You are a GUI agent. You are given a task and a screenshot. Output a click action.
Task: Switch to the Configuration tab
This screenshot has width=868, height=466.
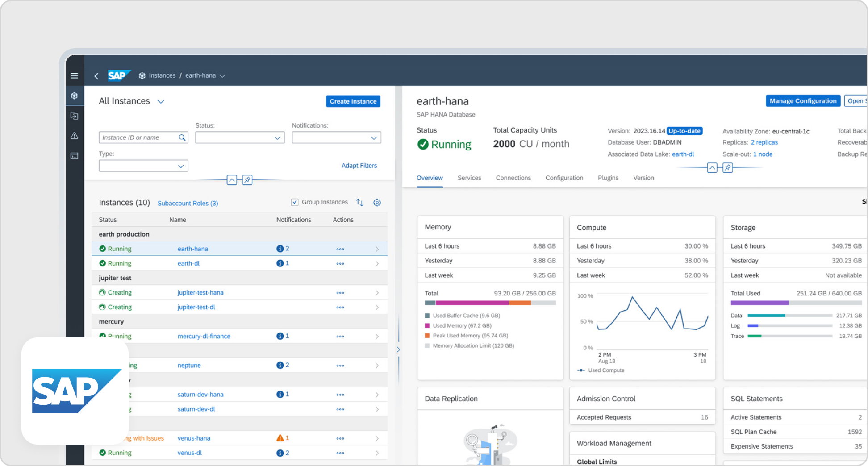click(564, 178)
